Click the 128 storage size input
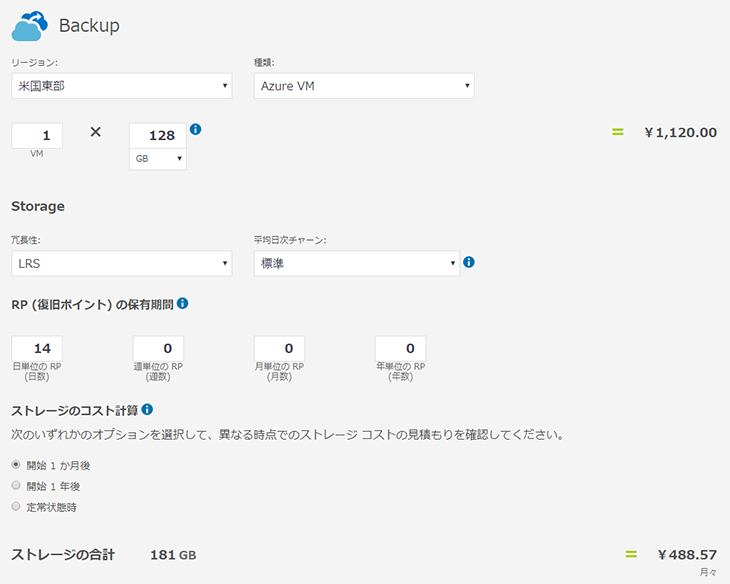The width and height of the screenshot is (730, 584). (x=158, y=135)
